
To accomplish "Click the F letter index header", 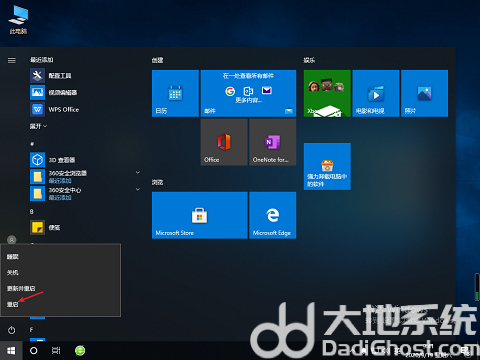I will click(31, 330).
